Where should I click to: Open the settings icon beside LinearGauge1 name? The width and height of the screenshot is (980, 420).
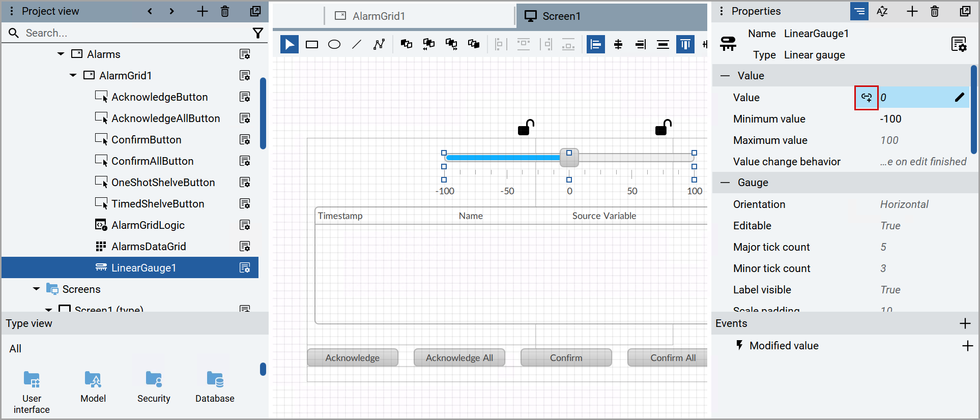[959, 44]
